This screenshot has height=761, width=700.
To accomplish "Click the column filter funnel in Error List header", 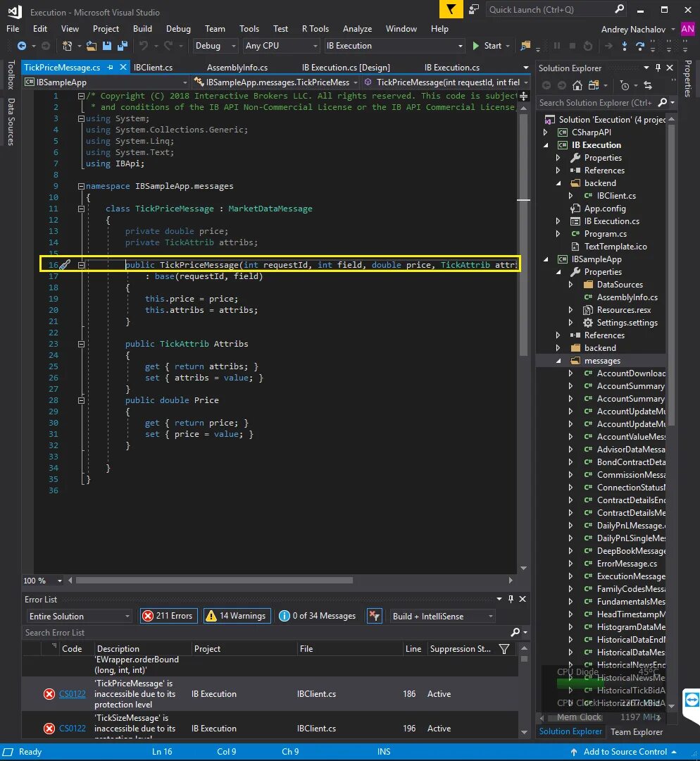I will pos(504,649).
